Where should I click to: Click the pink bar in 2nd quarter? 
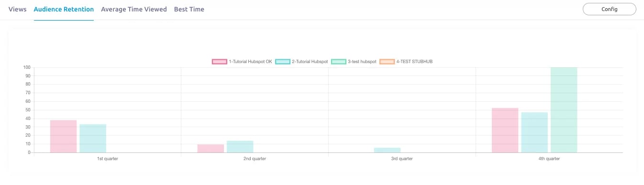(x=211, y=149)
